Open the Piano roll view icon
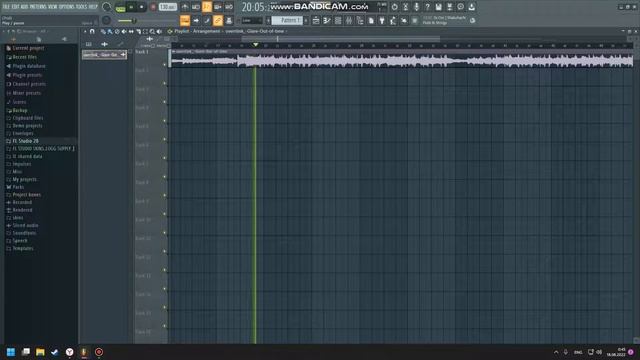Screen dimensions: 640x360 (x=327, y=20)
